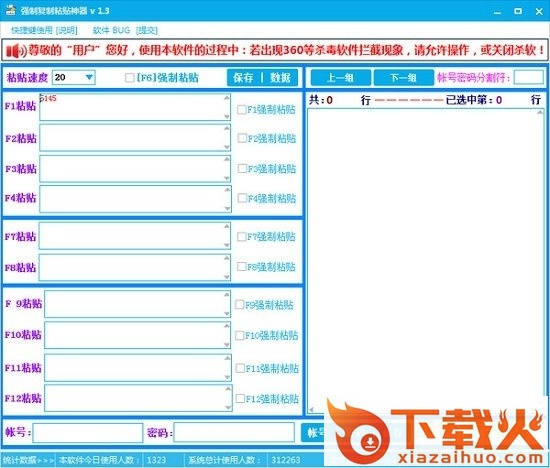Enable [F6]强制粘贴 checkbox
Screen dimensions: 550x468
[x=129, y=78]
